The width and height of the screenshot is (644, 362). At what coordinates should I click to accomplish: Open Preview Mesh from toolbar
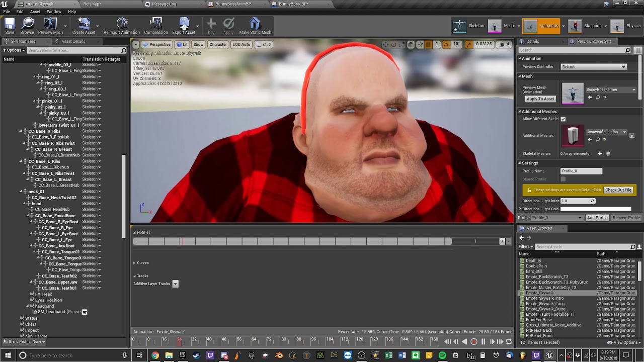click(x=50, y=26)
